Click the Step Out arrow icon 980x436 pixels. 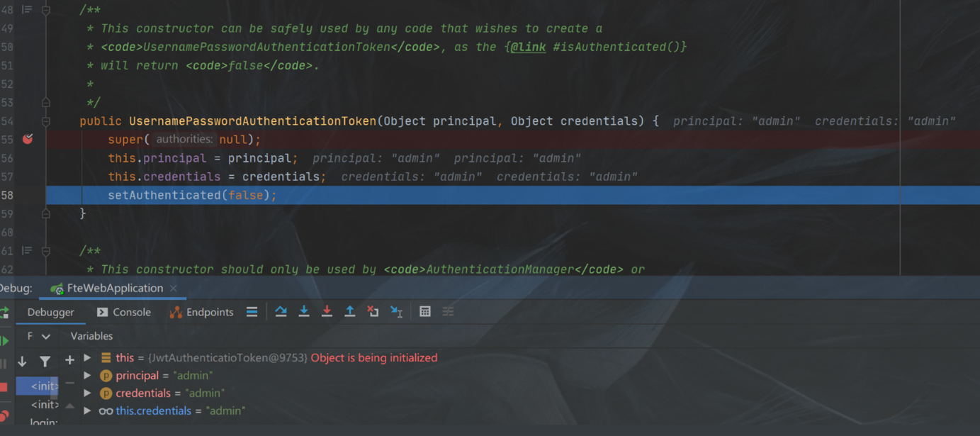coord(350,312)
